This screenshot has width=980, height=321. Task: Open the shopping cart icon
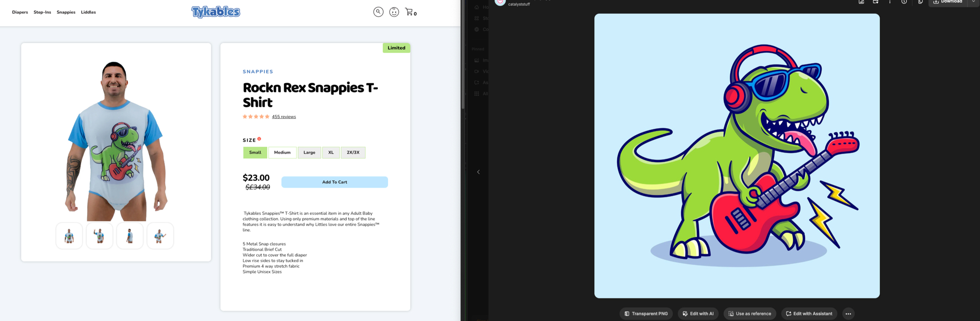(409, 12)
